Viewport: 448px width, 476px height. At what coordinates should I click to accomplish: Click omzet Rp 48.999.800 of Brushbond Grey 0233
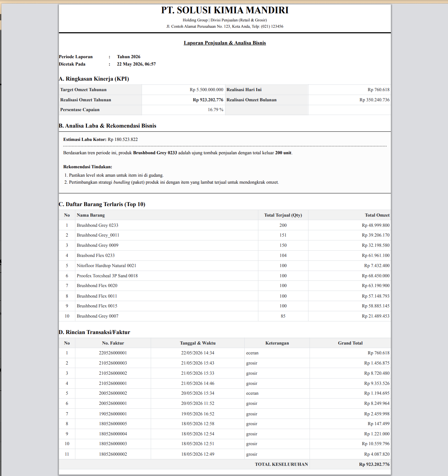(376, 225)
